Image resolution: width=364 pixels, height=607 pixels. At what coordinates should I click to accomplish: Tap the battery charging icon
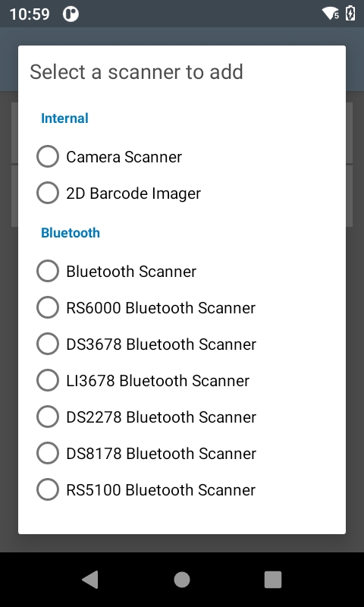(x=350, y=13)
